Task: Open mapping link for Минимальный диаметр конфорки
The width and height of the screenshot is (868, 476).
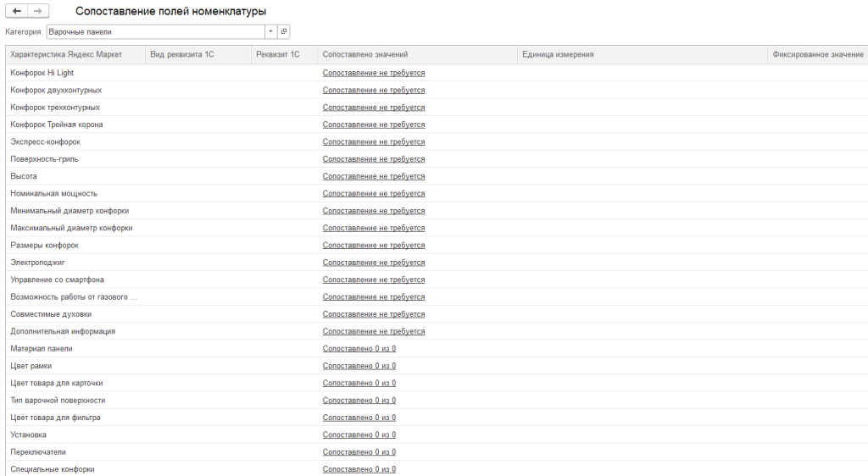Action: tap(374, 211)
